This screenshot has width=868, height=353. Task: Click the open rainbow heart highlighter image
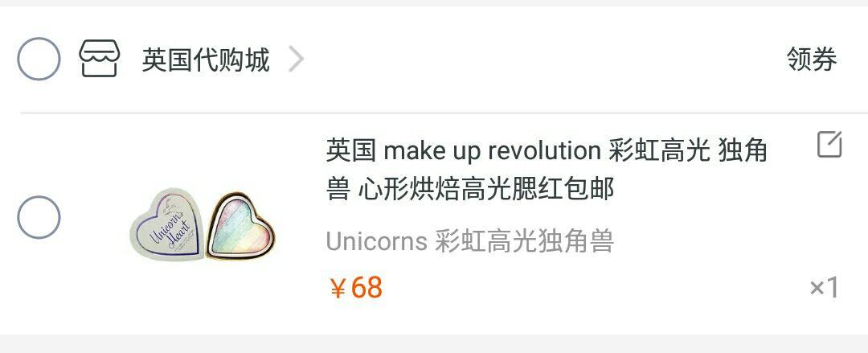(x=241, y=226)
